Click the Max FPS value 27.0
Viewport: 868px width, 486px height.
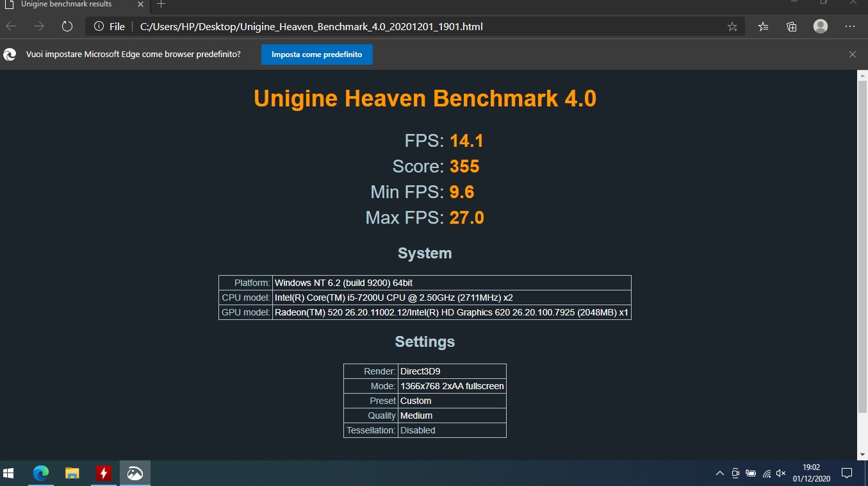tap(466, 218)
